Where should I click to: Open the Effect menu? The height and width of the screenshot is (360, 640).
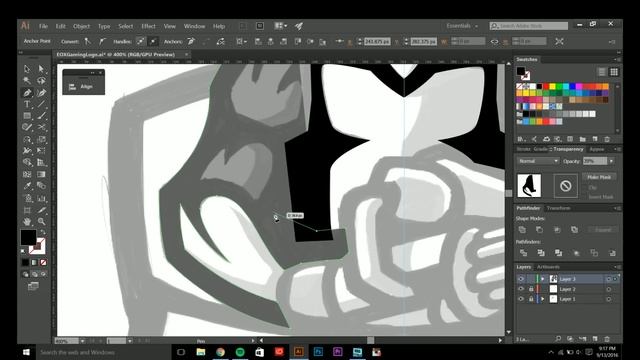pos(148,26)
